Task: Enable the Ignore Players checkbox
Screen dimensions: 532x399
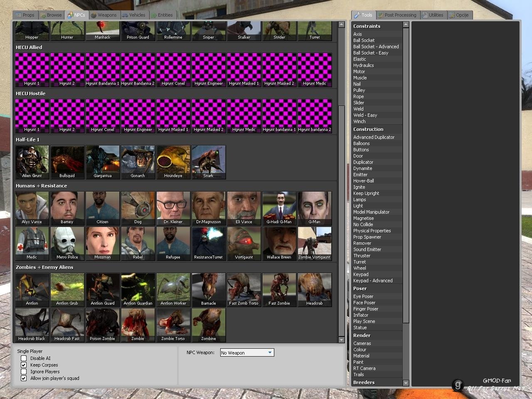Action: tap(24, 372)
